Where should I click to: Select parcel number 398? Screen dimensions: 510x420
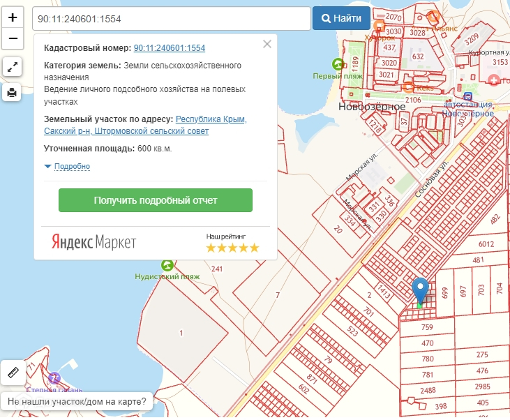[441, 406]
